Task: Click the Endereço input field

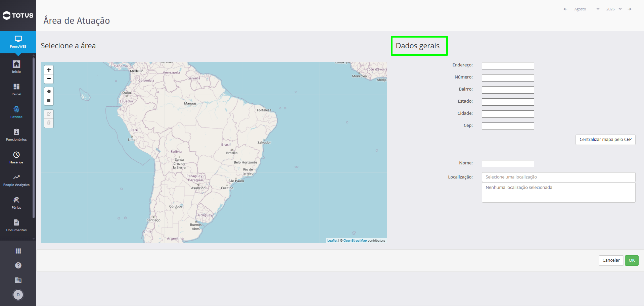Action: click(x=508, y=66)
